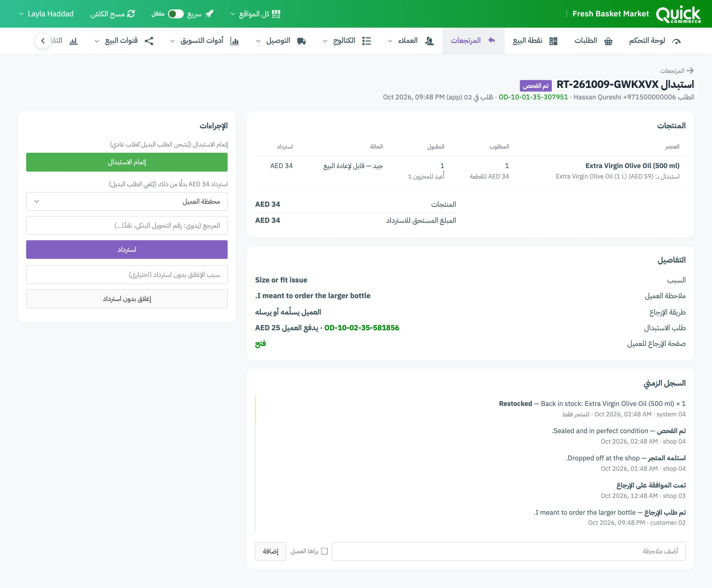The image size is (712, 588).
Task: Open order link OD-10-01-35-307951
Action: [x=533, y=97]
